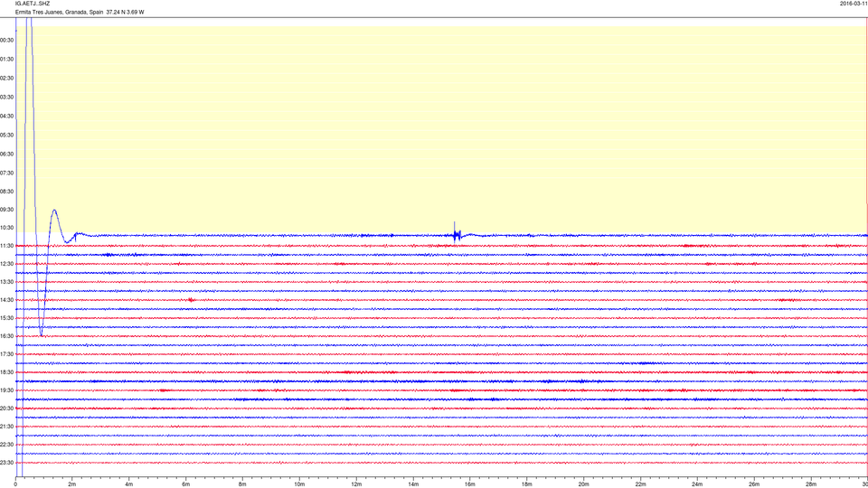Select the 14:30 time label

(x=6, y=300)
